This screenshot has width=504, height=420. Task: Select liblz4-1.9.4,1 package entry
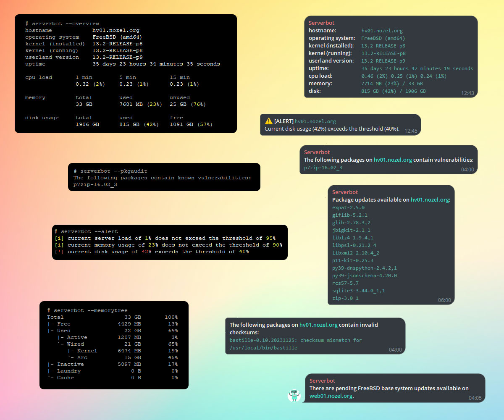[352, 238]
